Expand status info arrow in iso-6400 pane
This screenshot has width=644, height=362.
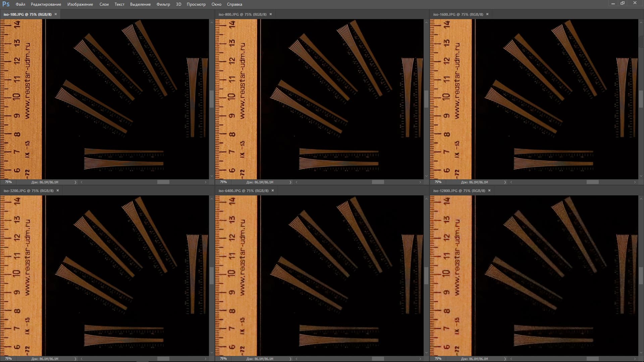(x=290, y=359)
